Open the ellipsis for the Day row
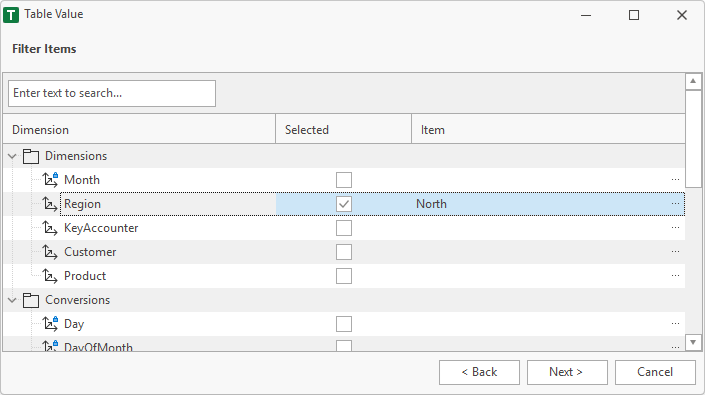Viewport: 705px width, 395px height. 675,324
